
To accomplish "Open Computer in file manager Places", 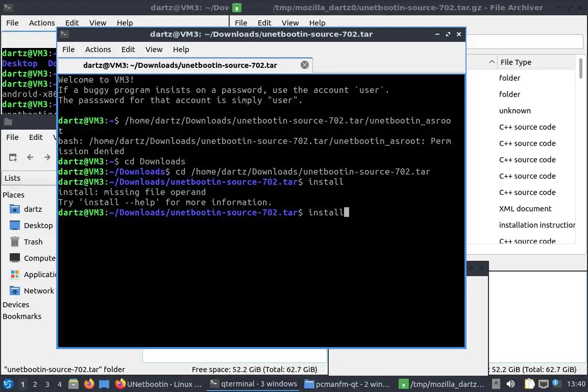I will tap(39, 258).
